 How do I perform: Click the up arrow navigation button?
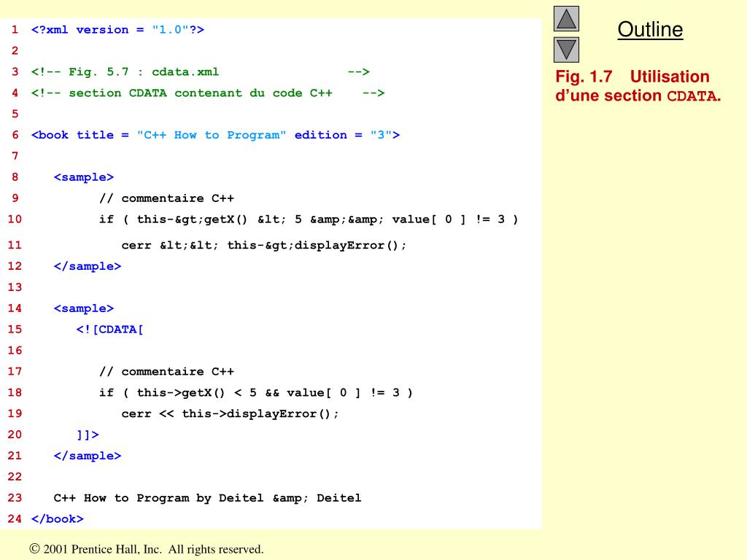566,18
